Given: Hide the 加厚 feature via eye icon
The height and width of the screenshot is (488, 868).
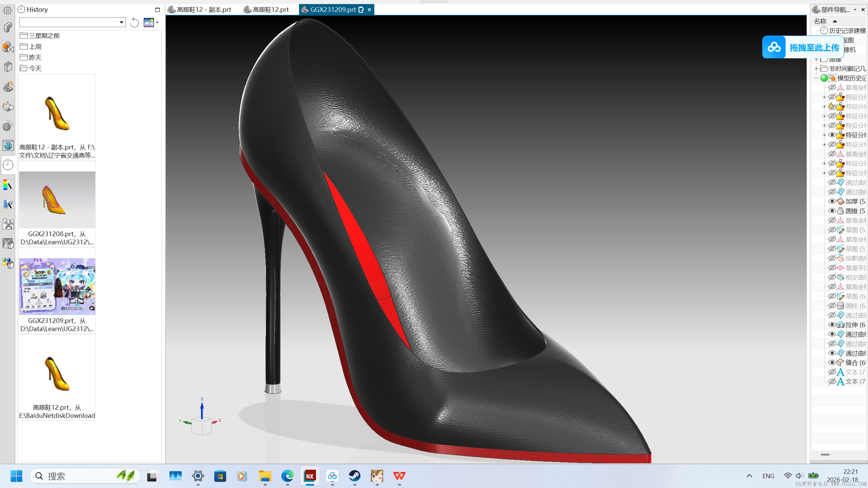Looking at the screenshot, I should pos(832,201).
